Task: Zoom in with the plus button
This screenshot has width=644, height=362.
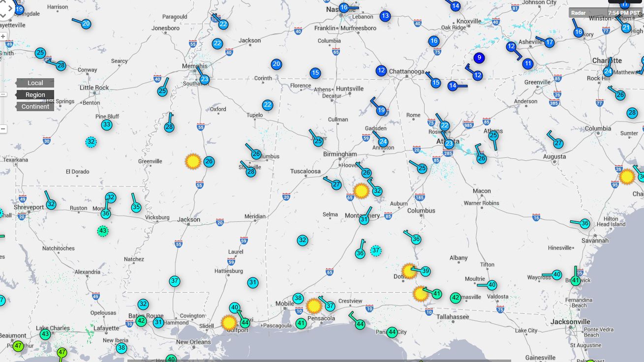Action: pyautogui.click(x=3, y=36)
